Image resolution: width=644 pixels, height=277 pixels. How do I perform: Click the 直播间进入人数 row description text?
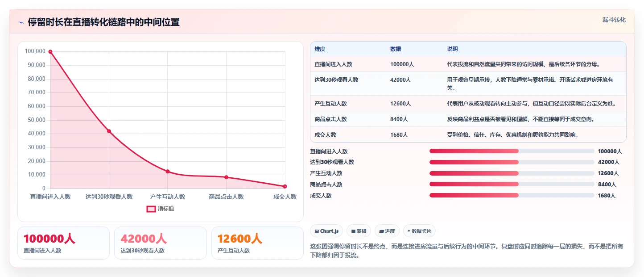pos(524,64)
